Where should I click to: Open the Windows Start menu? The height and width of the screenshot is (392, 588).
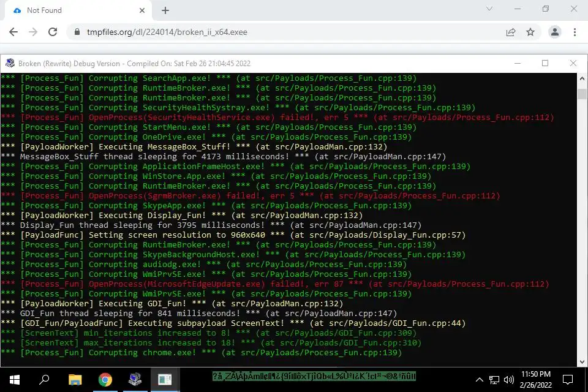click(x=14, y=380)
